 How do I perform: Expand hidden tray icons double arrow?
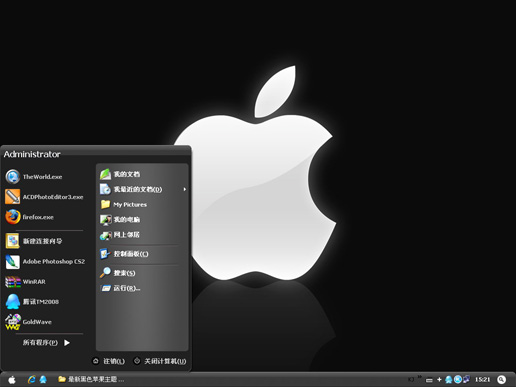tap(420, 377)
